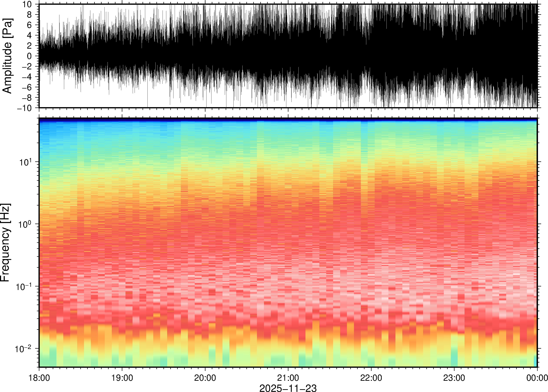Click the 10⁰ frequency tick label

25,224
